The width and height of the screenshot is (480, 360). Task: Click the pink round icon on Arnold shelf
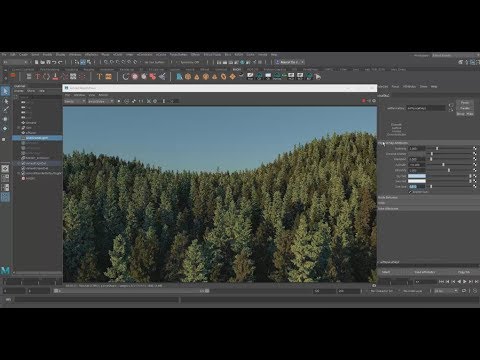pos(135,77)
